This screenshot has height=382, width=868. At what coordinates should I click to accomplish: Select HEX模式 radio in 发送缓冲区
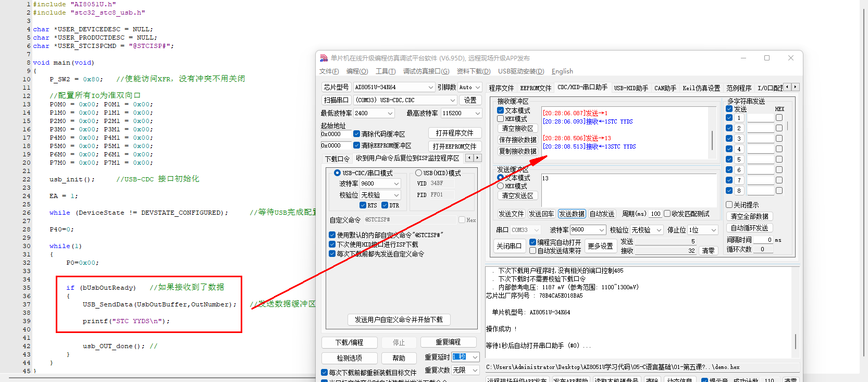(500, 186)
